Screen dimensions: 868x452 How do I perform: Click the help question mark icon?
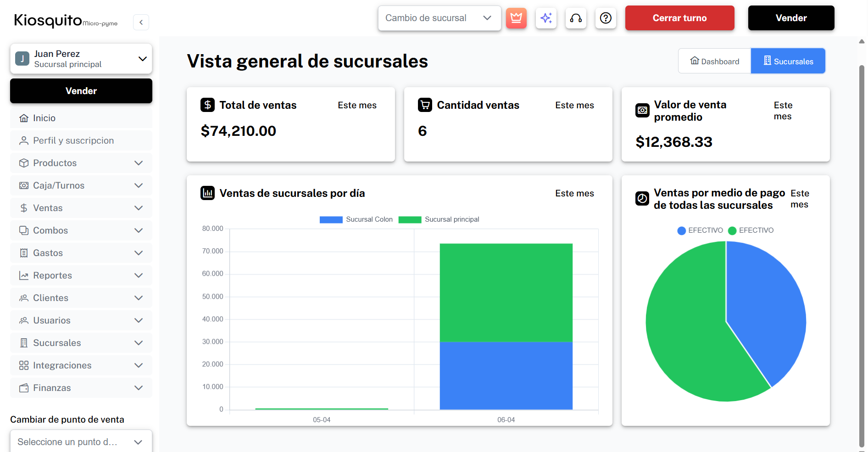point(606,18)
